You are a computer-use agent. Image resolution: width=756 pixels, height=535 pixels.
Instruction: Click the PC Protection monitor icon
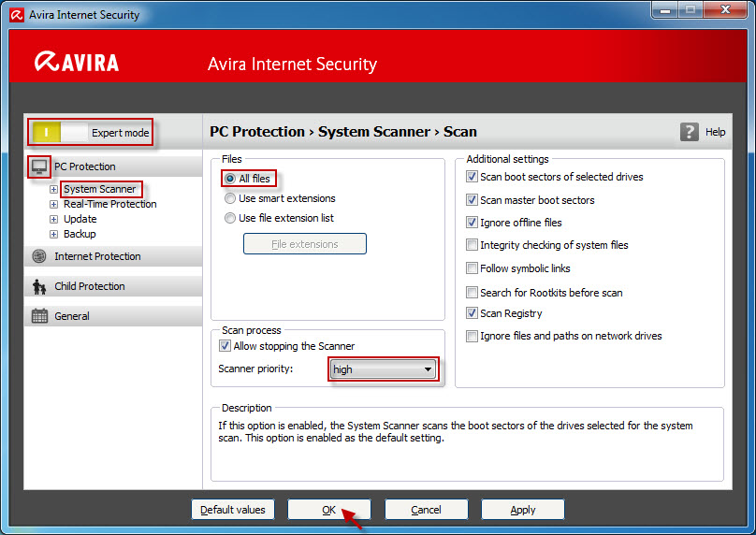[39, 166]
